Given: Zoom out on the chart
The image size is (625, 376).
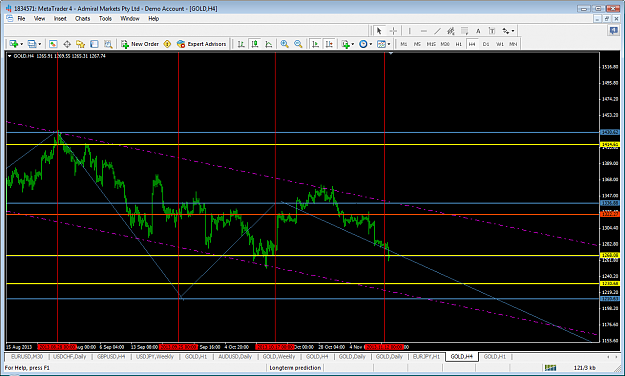Looking at the screenshot, I should pos(298,44).
